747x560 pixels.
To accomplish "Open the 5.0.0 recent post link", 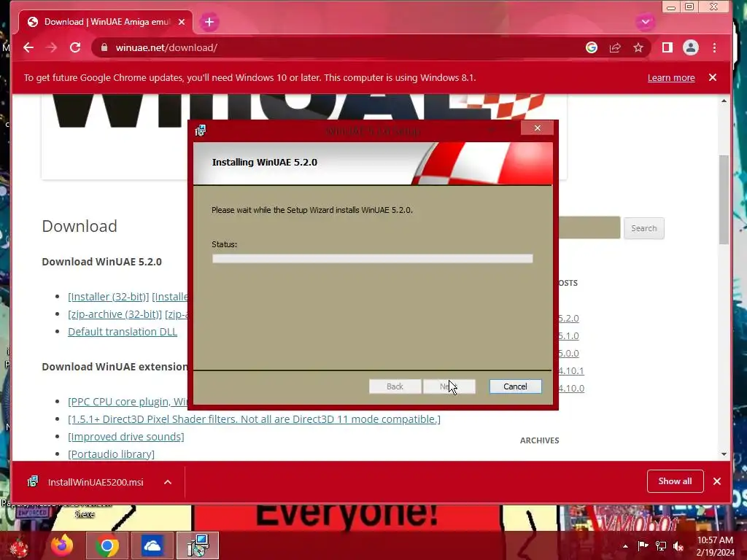I will 569,354.
